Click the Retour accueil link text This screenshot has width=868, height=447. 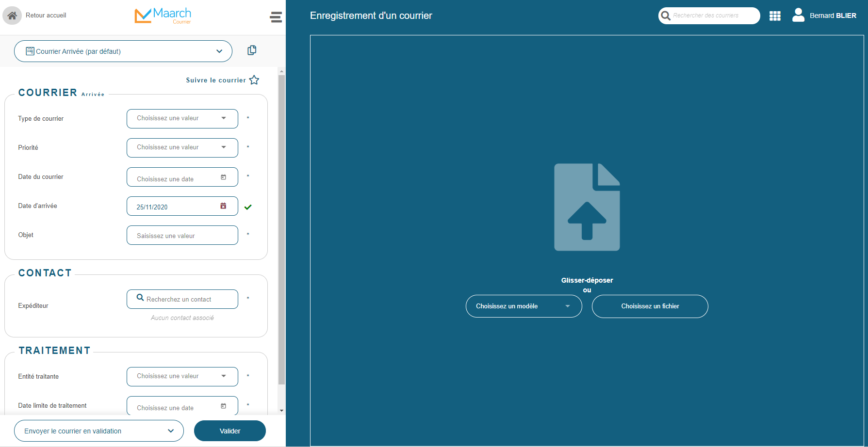tap(46, 16)
